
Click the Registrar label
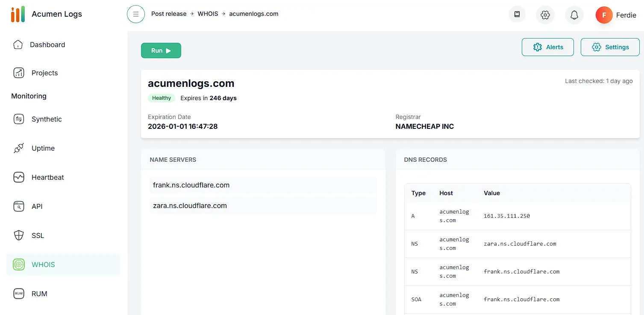(408, 117)
